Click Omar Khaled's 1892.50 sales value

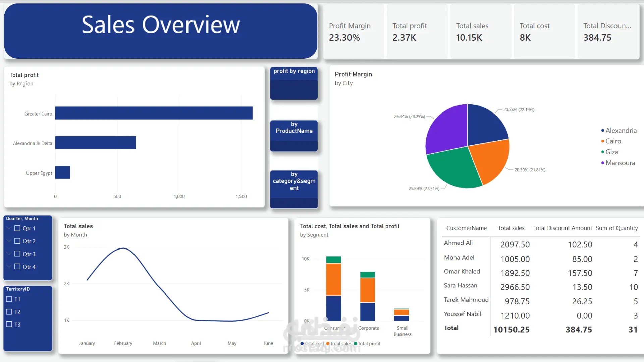coord(515,273)
